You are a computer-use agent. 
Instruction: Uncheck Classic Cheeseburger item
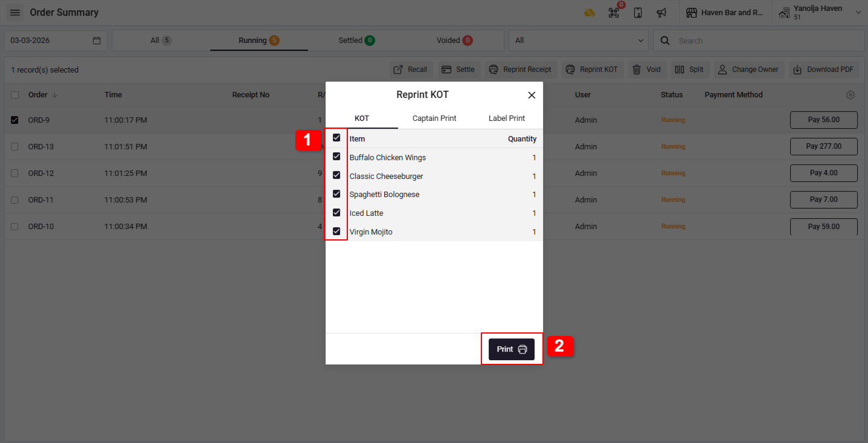(x=336, y=175)
